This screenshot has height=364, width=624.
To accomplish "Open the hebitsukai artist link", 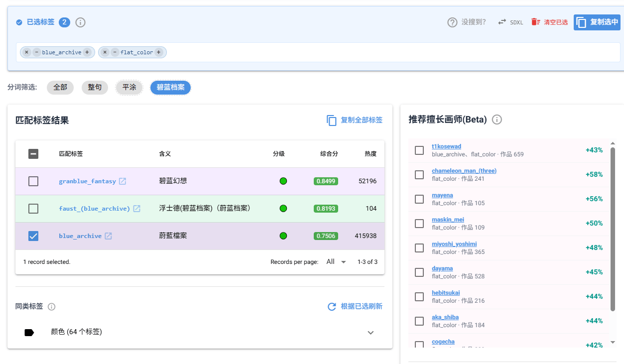I will [x=446, y=293].
